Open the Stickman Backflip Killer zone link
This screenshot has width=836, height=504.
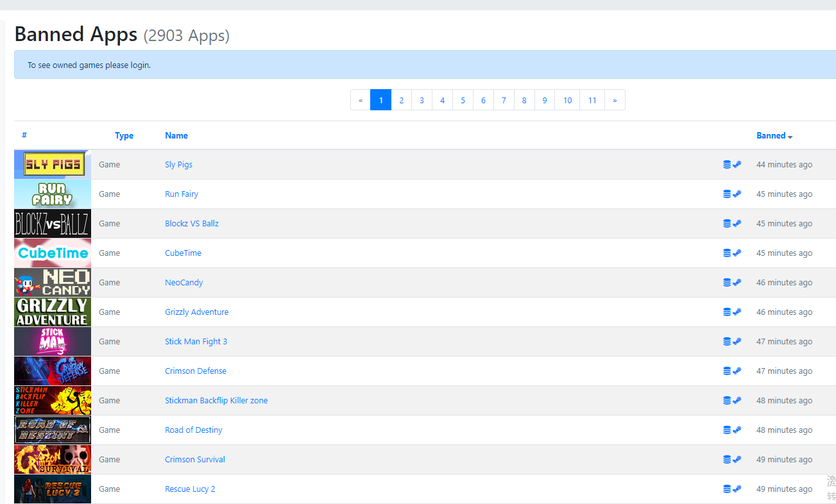click(216, 401)
